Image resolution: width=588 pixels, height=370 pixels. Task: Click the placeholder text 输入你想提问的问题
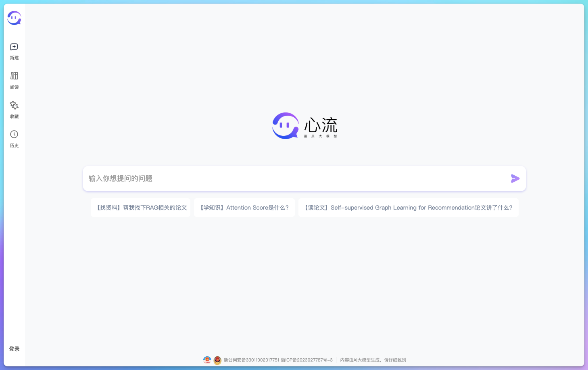point(120,179)
